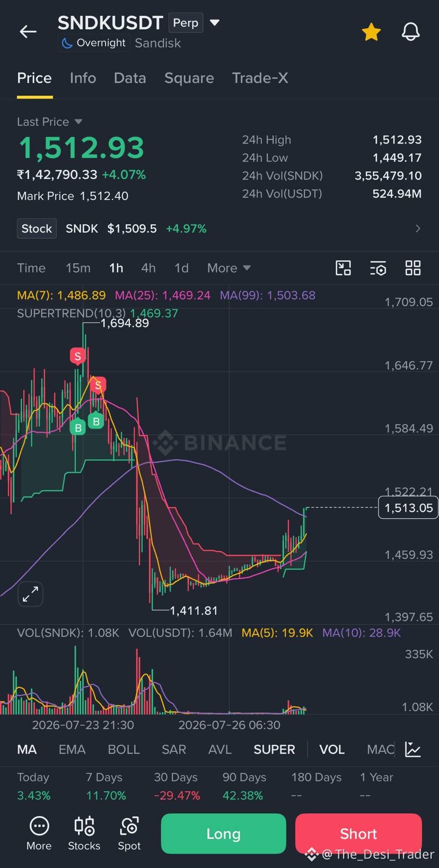
Task: Select the 15m interval
Action: coord(78,268)
